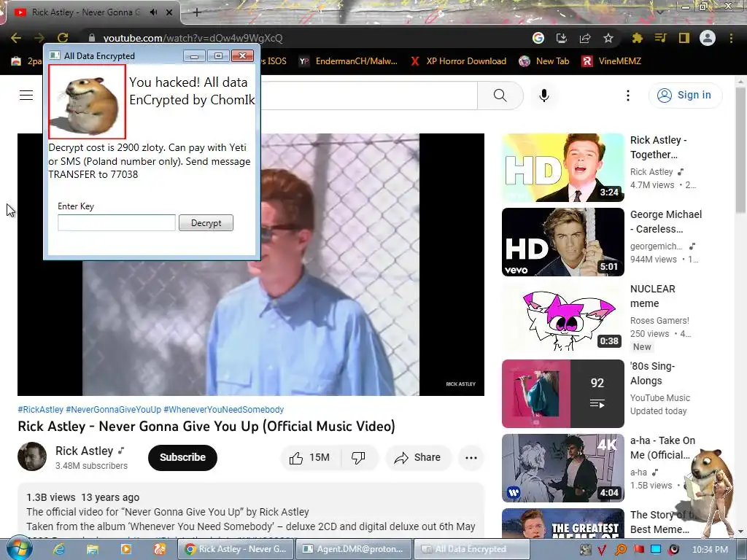Bookmark this page with the star icon
Screen dimensions: 747x560
608,38
